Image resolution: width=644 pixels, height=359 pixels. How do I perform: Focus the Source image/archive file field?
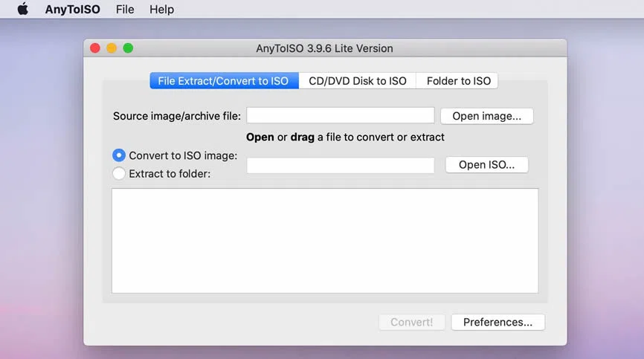[x=340, y=115]
